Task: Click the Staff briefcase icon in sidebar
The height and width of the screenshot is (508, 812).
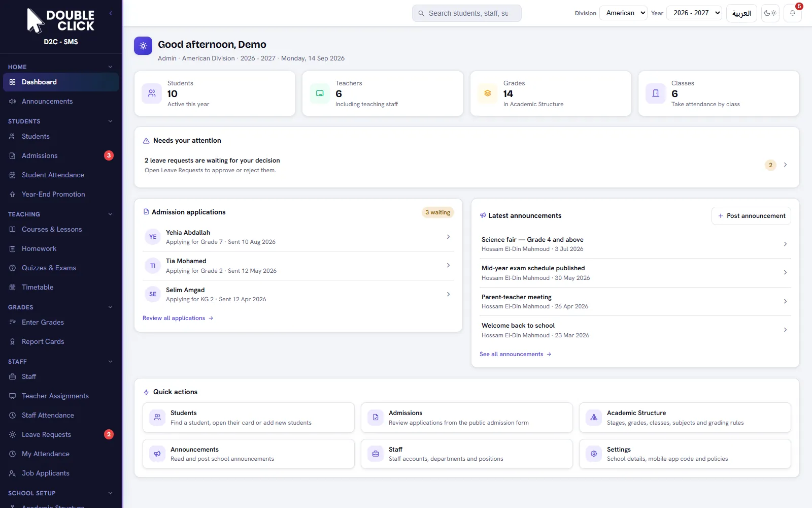Action: (12, 376)
